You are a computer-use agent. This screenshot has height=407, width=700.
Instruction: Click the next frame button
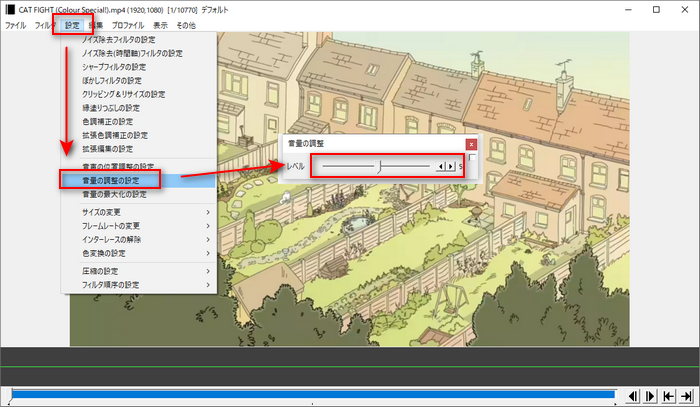[650, 396]
